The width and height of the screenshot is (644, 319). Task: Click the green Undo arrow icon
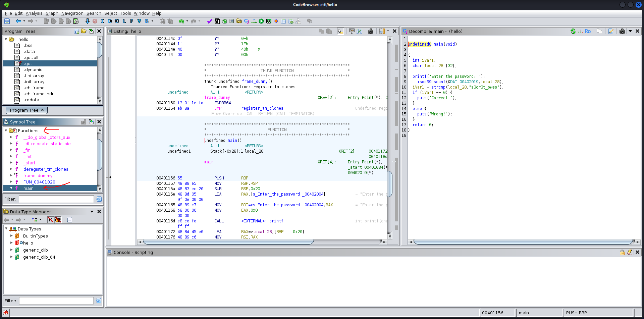(x=181, y=21)
